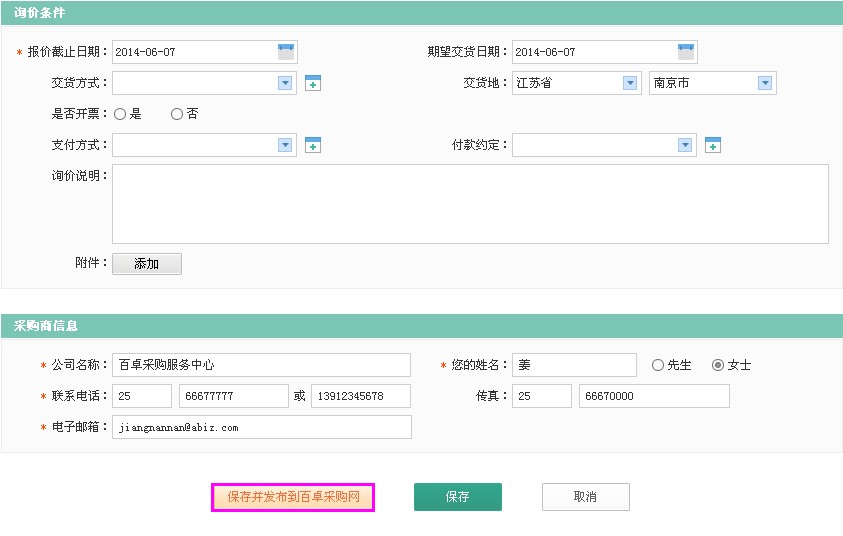Select 是 for 是否开票
This screenshot has width=843, height=536.
pyautogui.click(x=120, y=114)
